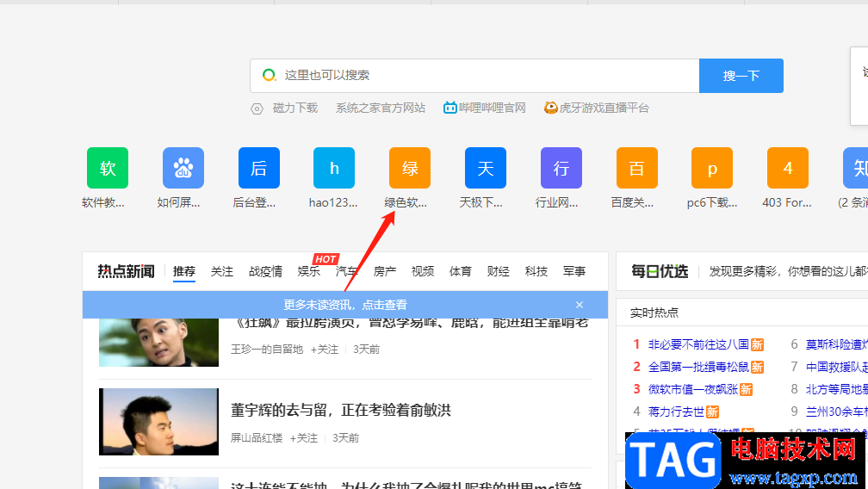The image size is (868, 489).
Task: Click the 每日优选 section heading
Action: pos(660,271)
